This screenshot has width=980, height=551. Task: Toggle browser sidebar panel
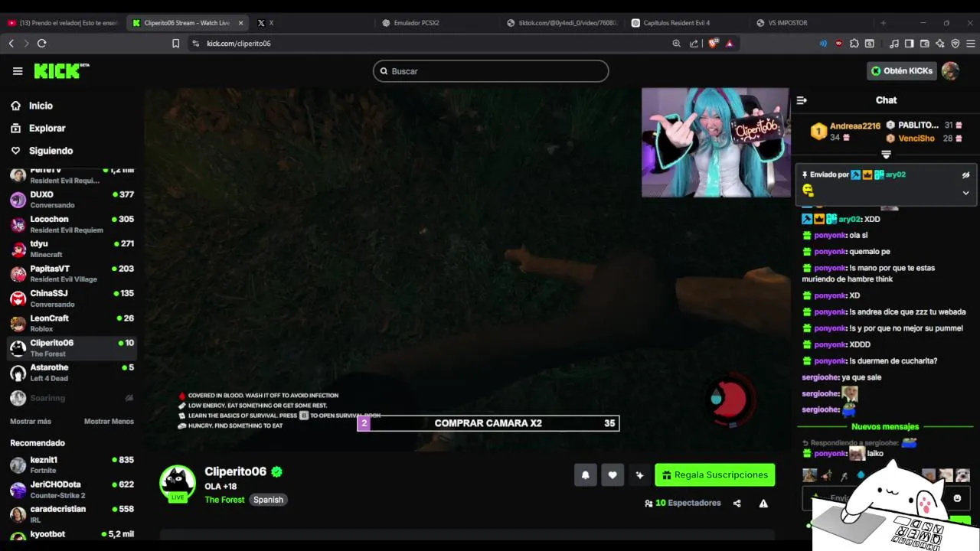909,44
